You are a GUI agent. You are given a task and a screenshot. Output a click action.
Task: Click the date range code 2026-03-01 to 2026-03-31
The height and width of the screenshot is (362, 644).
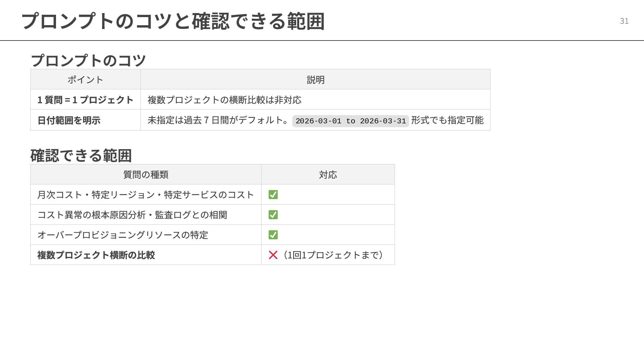[x=351, y=121]
